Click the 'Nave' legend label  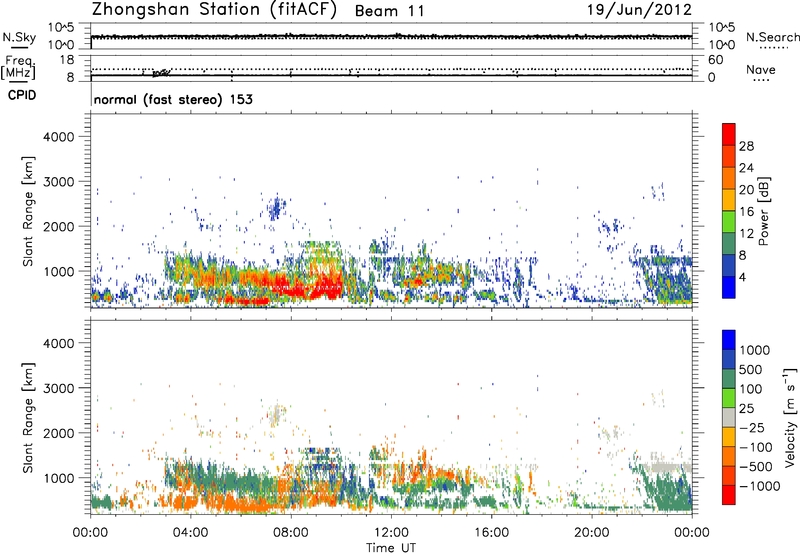pos(761,69)
